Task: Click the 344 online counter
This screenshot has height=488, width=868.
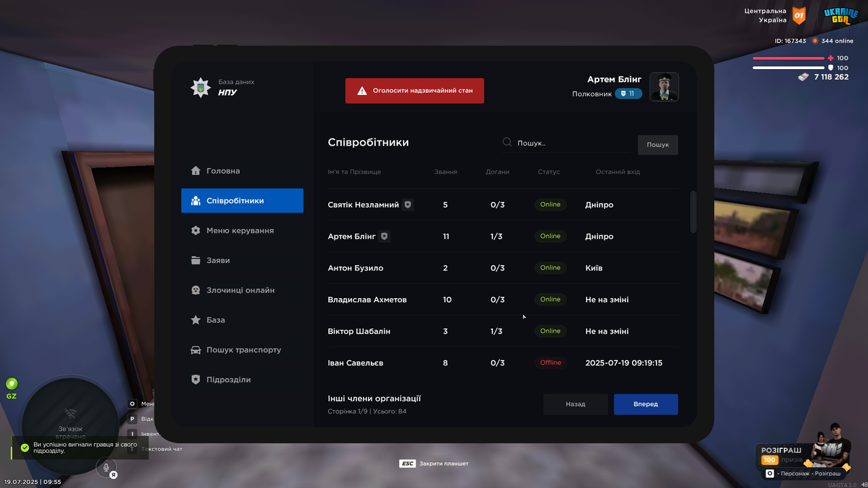Action: (833, 41)
